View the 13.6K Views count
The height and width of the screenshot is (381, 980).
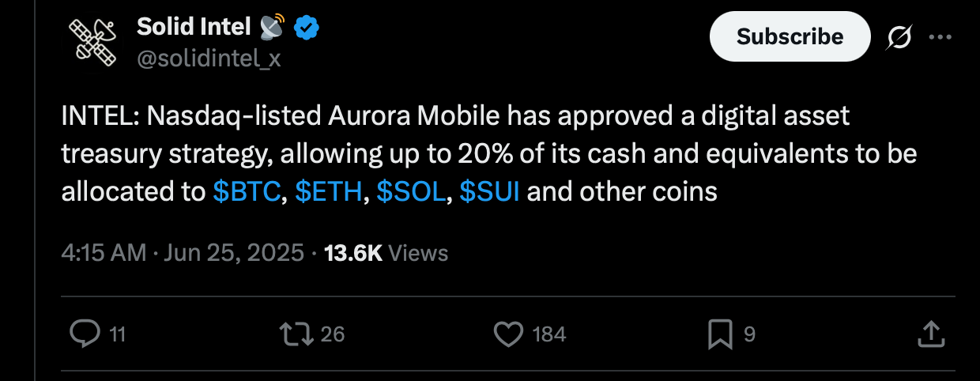[x=386, y=252]
